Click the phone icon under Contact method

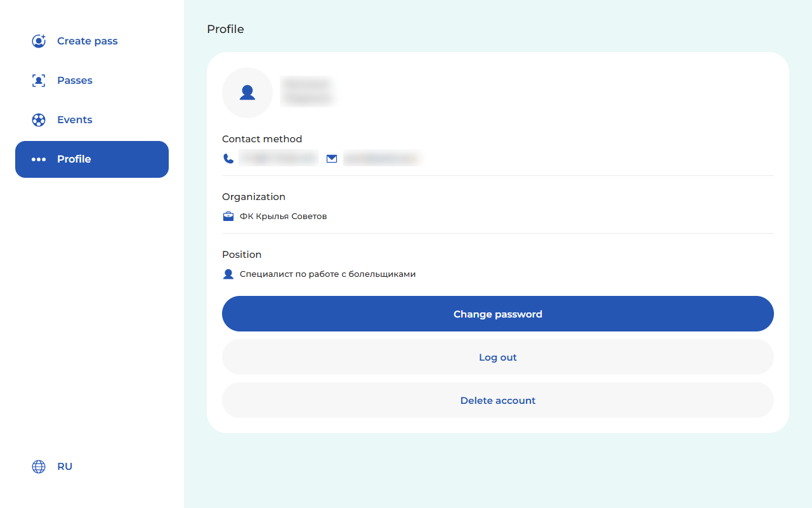(x=228, y=159)
